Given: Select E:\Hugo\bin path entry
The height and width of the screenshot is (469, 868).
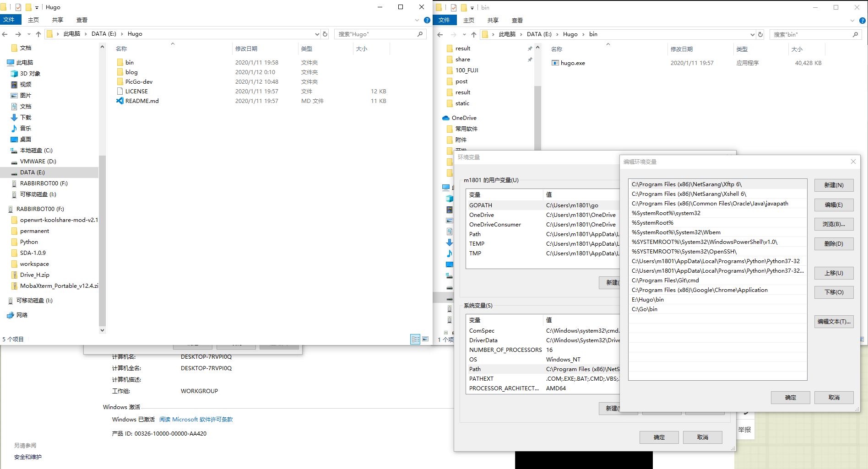Looking at the screenshot, I should (717, 300).
